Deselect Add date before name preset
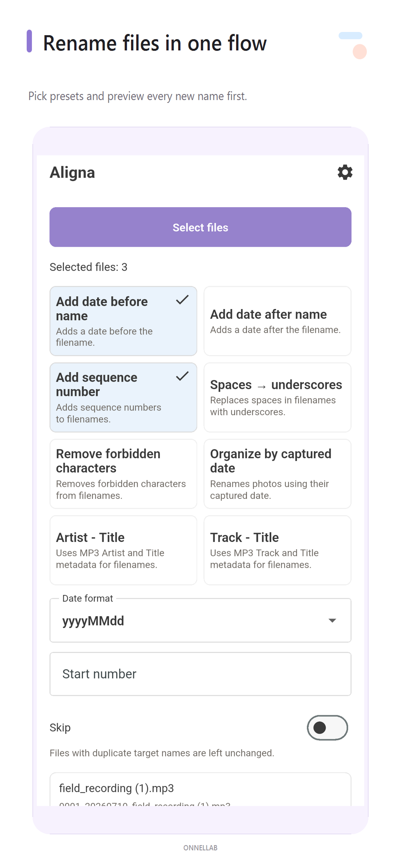 pos(123,321)
